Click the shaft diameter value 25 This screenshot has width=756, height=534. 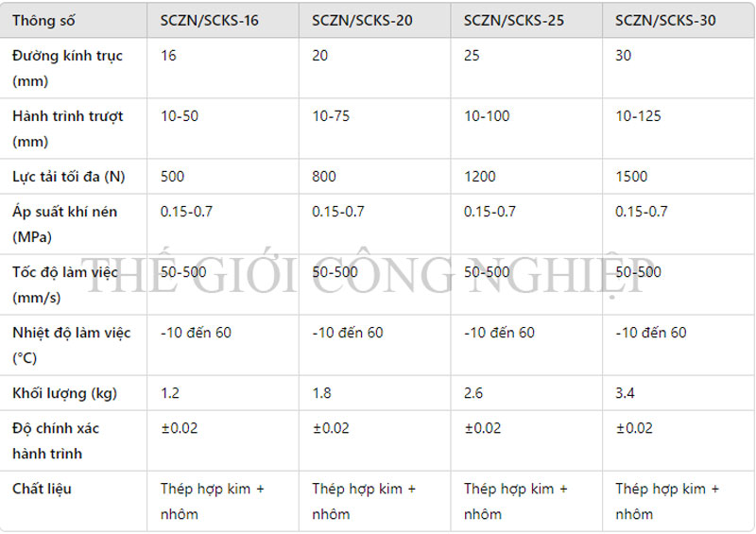[472, 56]
